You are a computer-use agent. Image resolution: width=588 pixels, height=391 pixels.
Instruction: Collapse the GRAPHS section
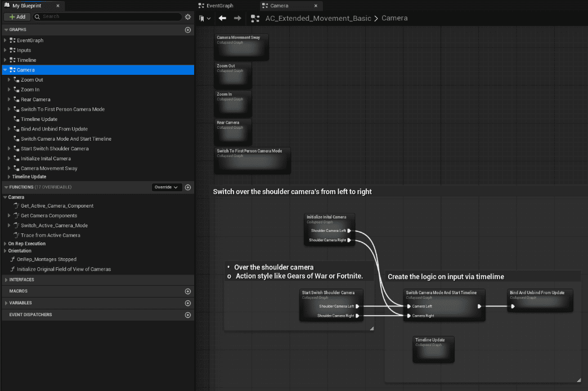click(6, 30)
